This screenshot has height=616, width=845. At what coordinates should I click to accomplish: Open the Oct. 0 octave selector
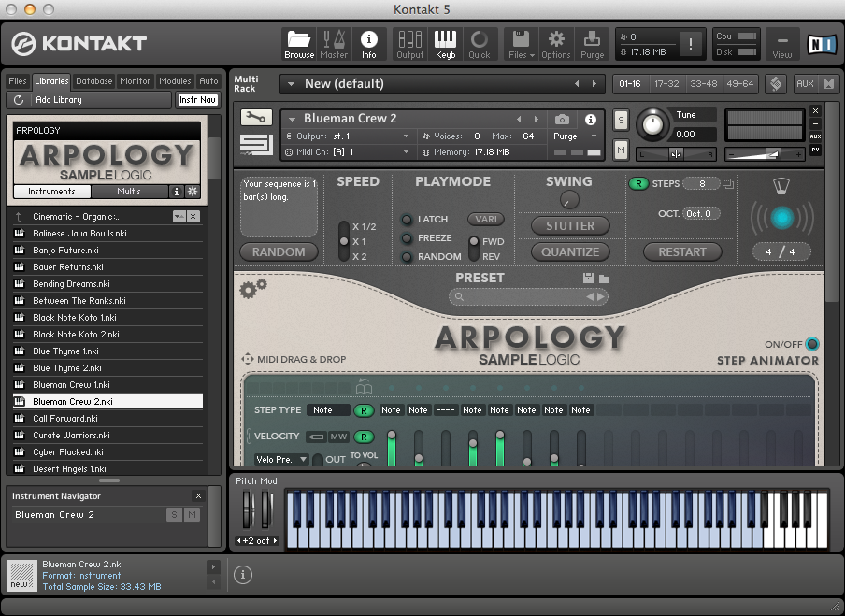[x=701, y=213]
